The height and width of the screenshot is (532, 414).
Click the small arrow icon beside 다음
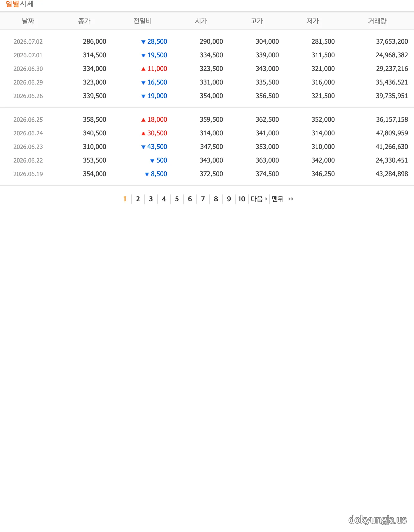point(266,199)
